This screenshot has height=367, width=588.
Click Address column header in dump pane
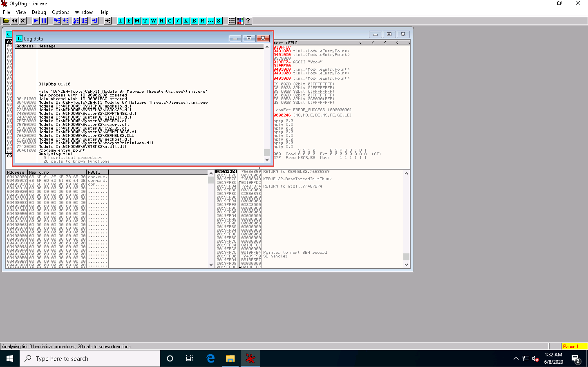pos(17,172)
